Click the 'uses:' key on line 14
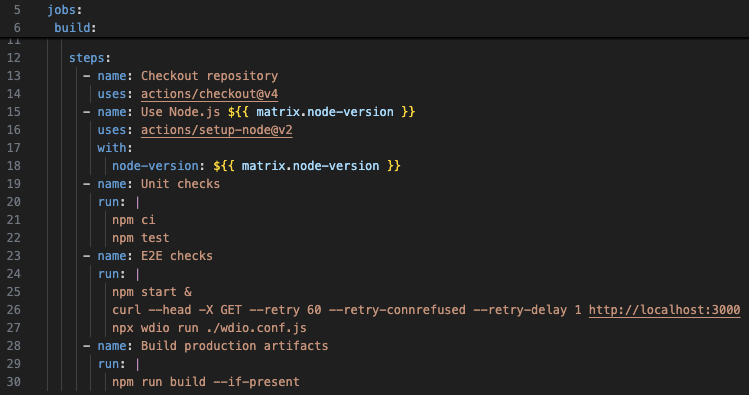 click(x=115, y=94)
